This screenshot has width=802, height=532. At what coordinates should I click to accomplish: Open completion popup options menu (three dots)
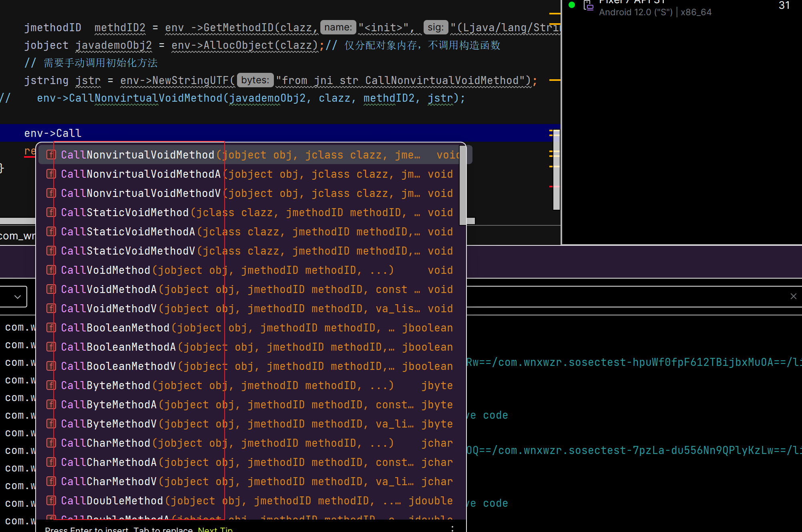(452, 528)
